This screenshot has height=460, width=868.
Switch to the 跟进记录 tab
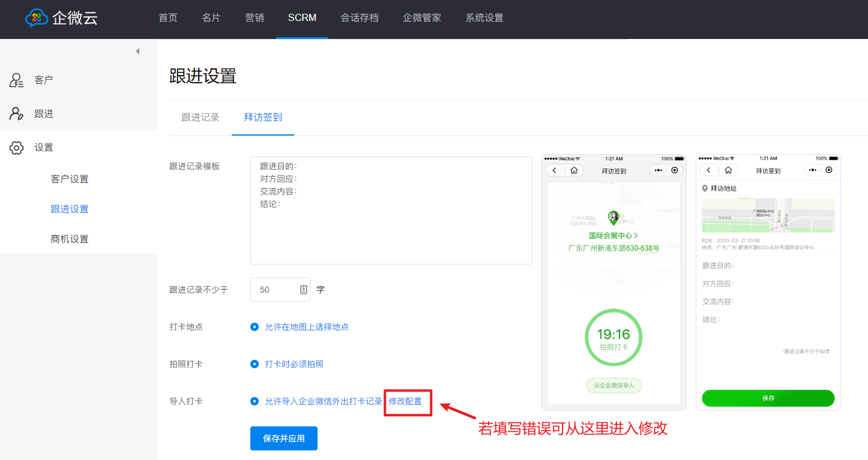(200, 118)
